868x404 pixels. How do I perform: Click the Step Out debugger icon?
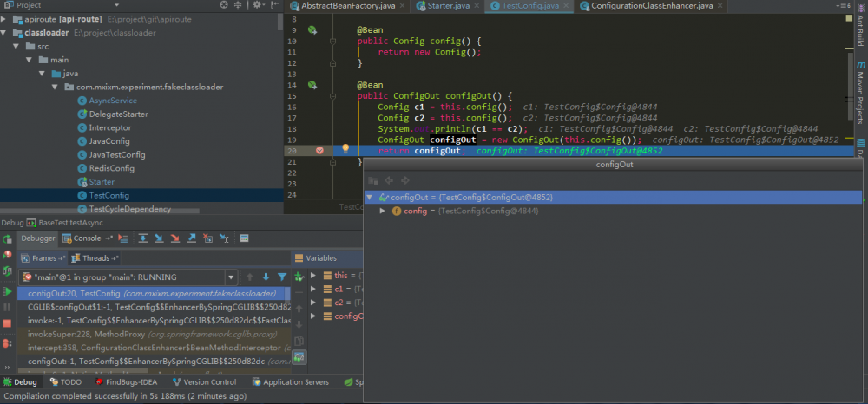point(192,238)
